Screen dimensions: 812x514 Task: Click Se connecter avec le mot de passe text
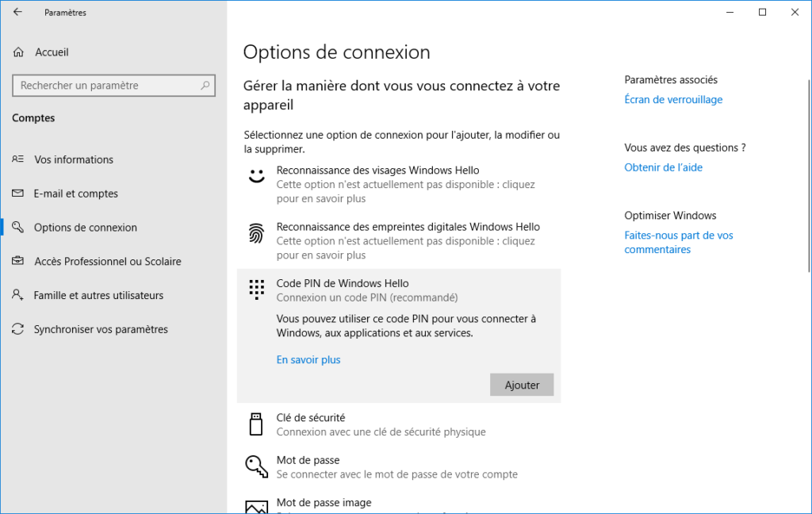tap(397, 474)
